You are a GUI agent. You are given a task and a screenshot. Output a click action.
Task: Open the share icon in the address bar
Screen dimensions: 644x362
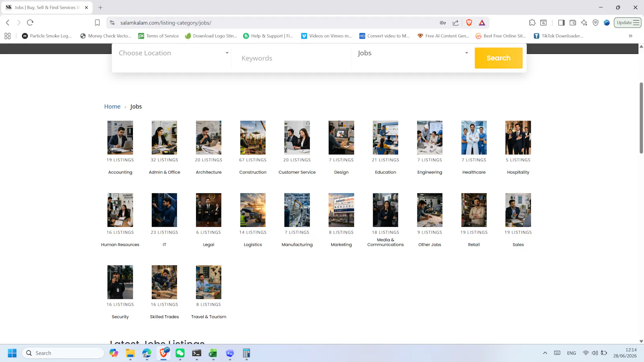pyautogui.click(x=456, y=23)
